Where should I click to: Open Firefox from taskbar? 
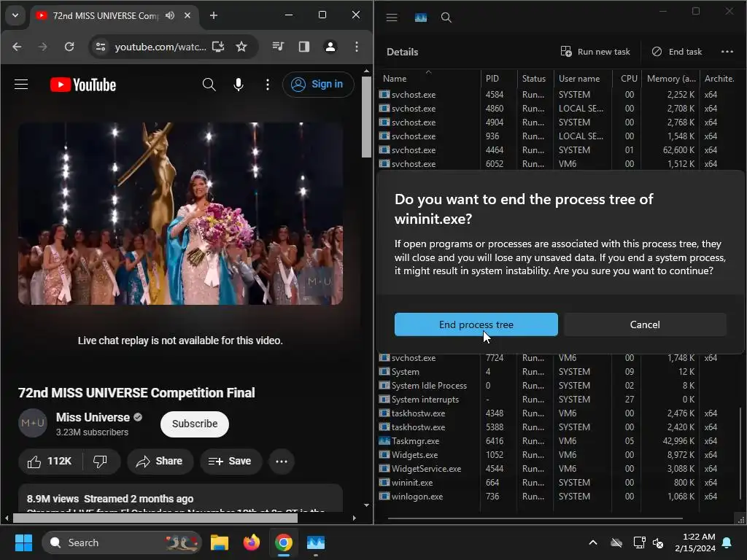point(252,542)
